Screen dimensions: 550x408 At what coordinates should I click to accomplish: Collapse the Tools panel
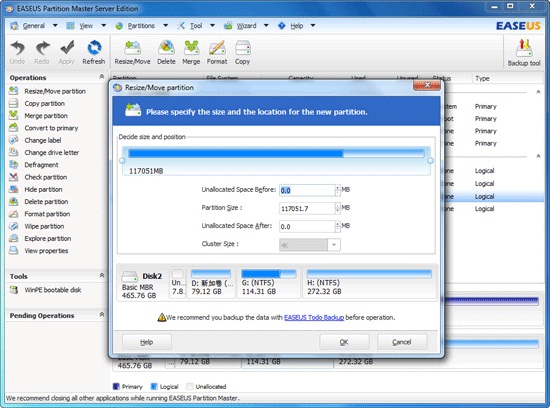[102, 275]
